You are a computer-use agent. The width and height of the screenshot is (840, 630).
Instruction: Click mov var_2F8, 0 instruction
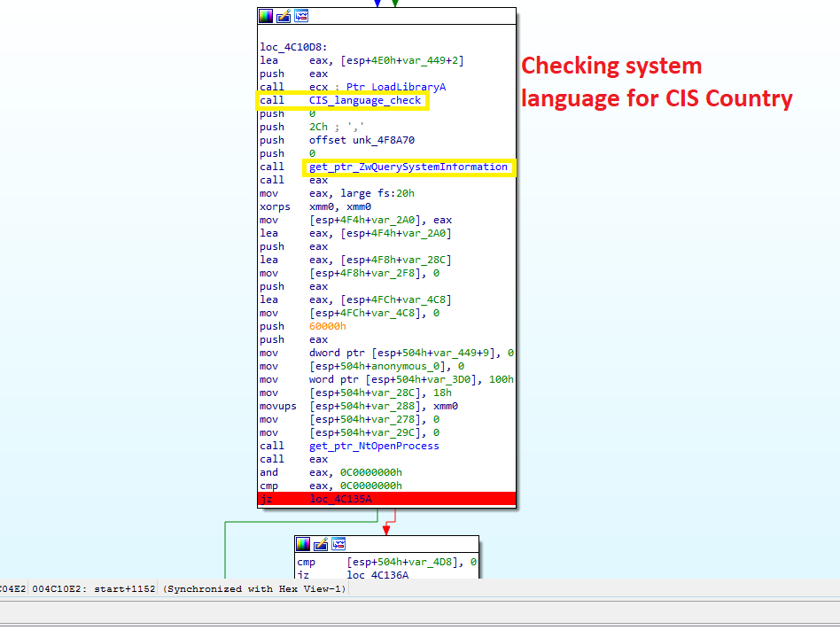[x=349, y=273]
